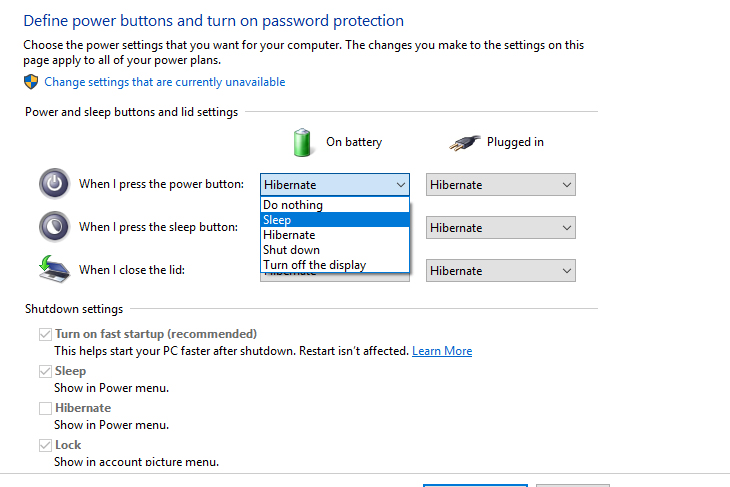Screen dimensions: 730x487
Task: Click the power button icon
Action: click(53, 184)
